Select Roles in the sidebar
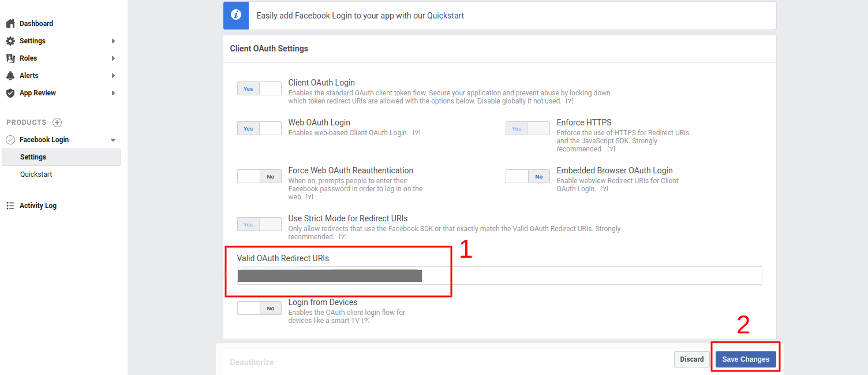 (x=28, y=58)
